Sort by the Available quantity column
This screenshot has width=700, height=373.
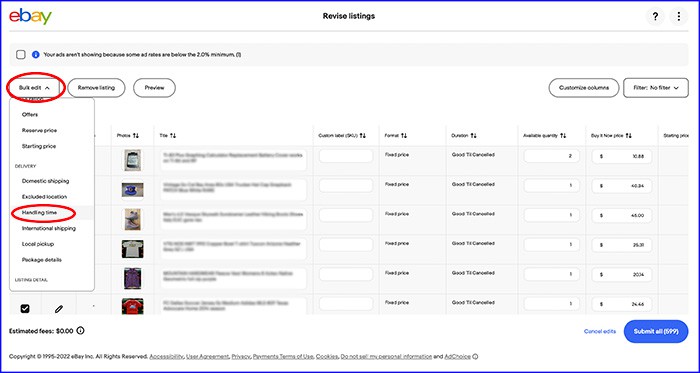563,135
